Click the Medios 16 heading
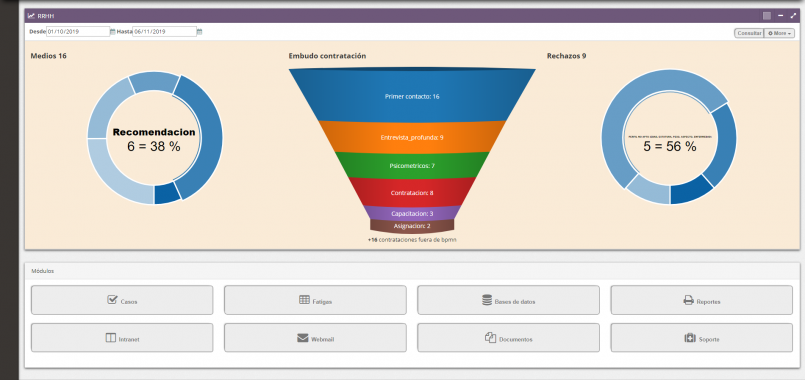Image resolution: width=805 pixels, height=380 pixels. pyautogui.click(x=48, y=56)
